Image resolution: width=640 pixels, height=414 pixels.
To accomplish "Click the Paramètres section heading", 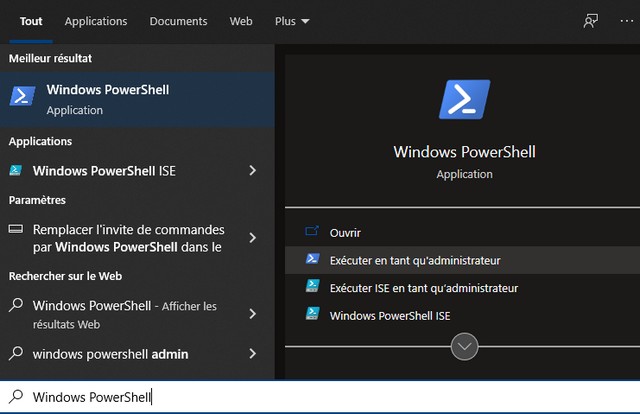I will 37,200.
